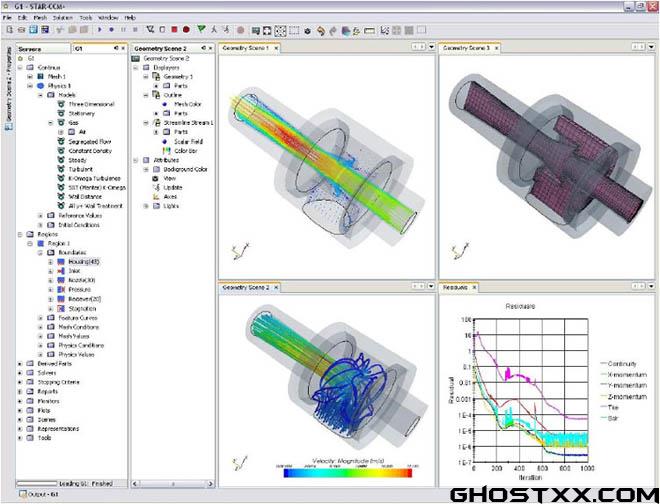This screenshot has width=660, height=504.
Task: Open the Mesh menu
Action: [40, 18]
